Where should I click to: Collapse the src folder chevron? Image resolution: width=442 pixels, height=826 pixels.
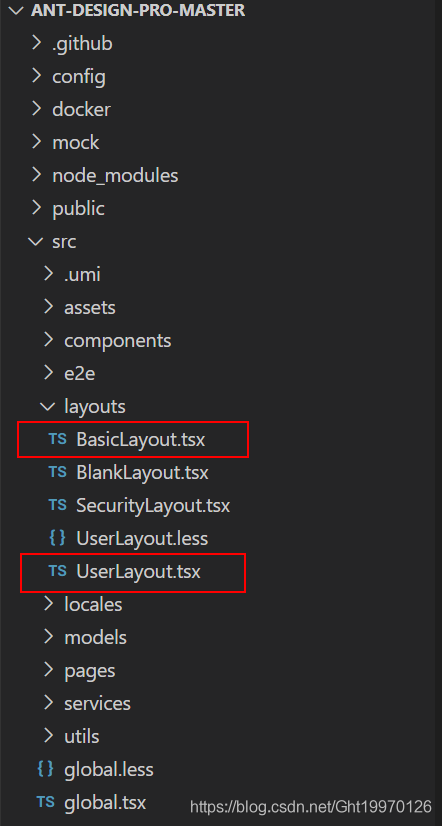(36, 241)
